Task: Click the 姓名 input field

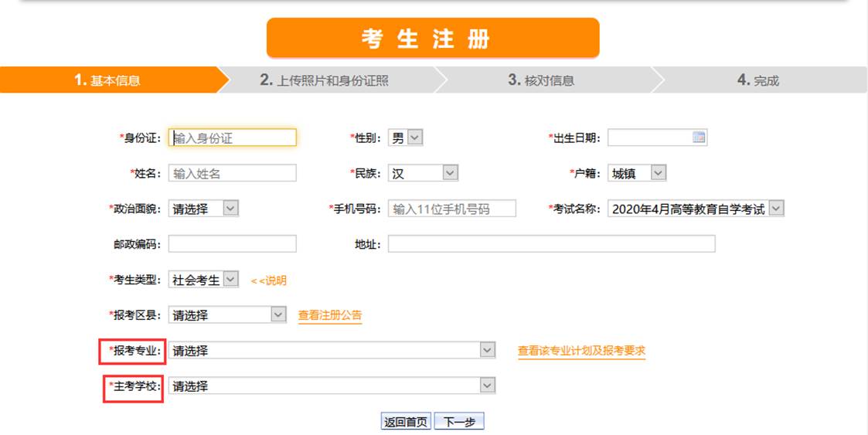Action: tap(232, 173)
